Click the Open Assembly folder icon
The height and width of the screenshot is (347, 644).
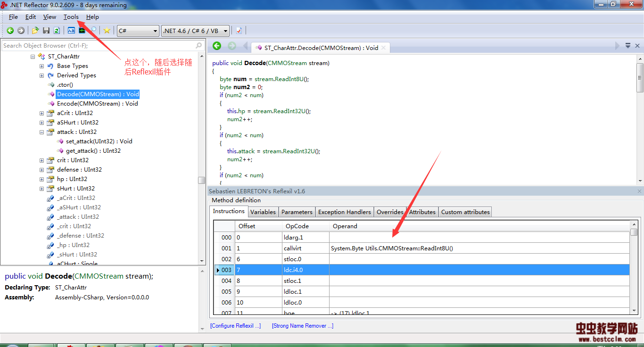click(x=35, y=31)
